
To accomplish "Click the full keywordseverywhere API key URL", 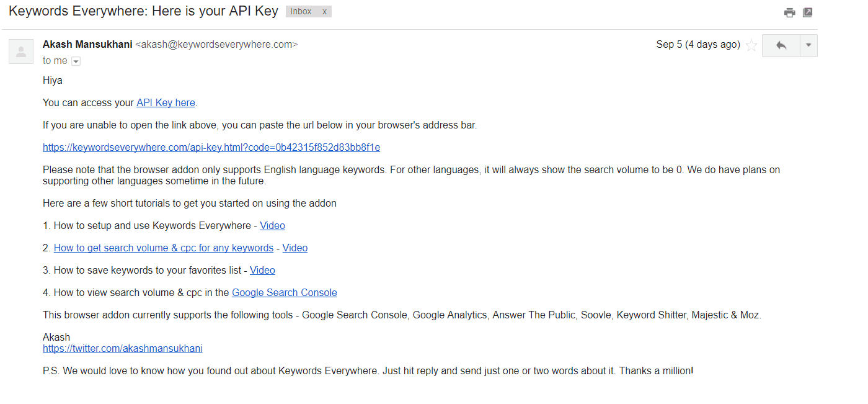I will (x=211, y=147).
